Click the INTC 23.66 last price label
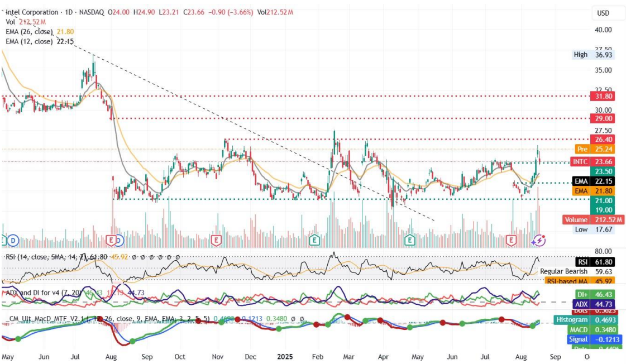Screen dimensions: 626x364 click(592, 162)
